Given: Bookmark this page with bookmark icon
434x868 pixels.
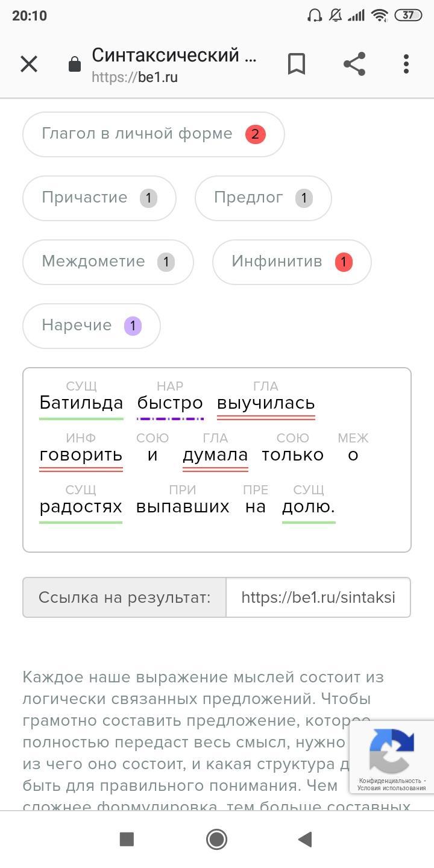Looking at the screenshot, I should (296, 64).
